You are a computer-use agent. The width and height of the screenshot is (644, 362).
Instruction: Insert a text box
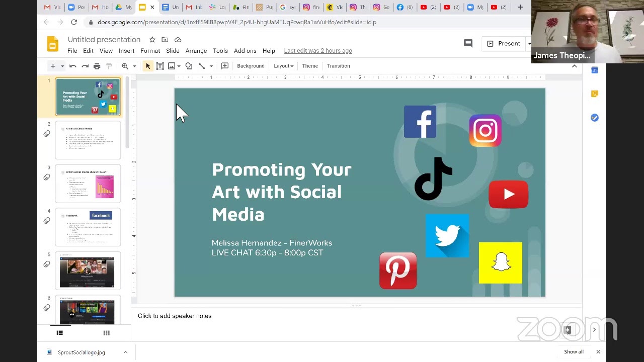tap(160, 66)
